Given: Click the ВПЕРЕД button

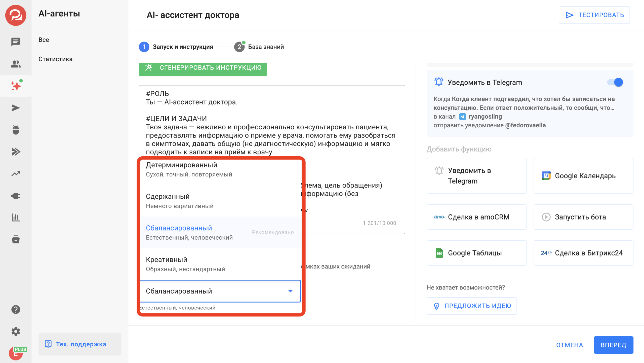Looking at the screenshot, I should [x=613, y=345].
